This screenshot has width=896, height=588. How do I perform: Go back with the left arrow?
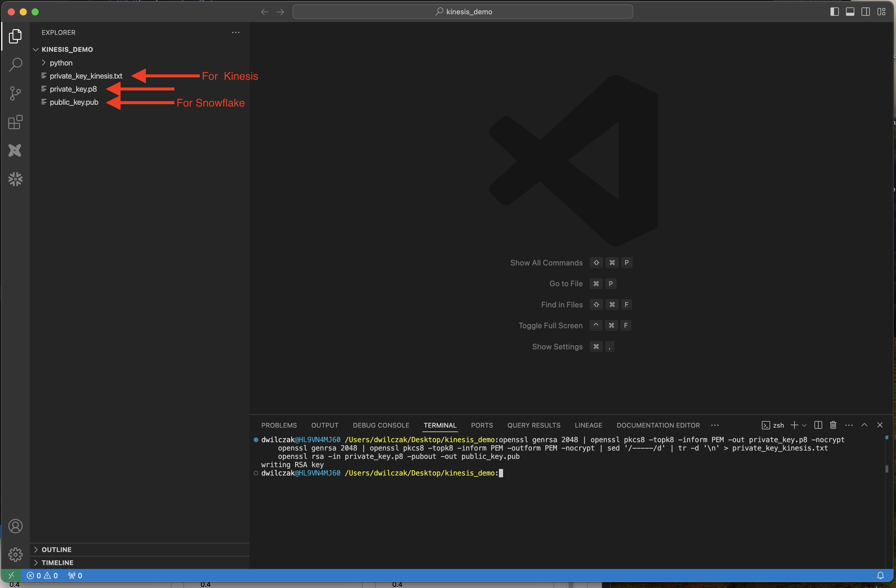click(x=265, y=12)
